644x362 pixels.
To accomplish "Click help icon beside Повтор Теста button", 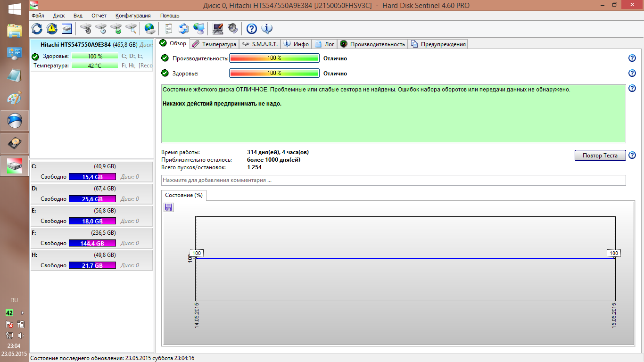I will click(x=632, y=155).
